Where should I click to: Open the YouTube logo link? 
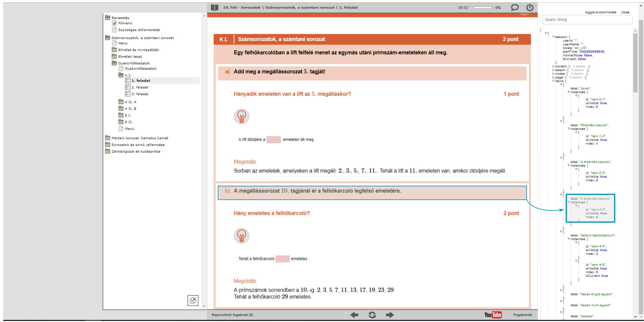[x=493, y=315]
